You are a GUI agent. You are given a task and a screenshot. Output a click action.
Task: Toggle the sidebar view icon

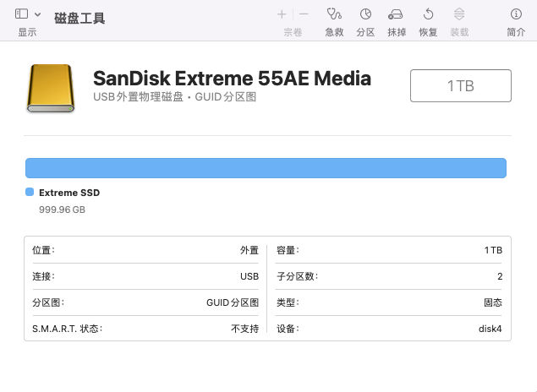coord(22,14)
